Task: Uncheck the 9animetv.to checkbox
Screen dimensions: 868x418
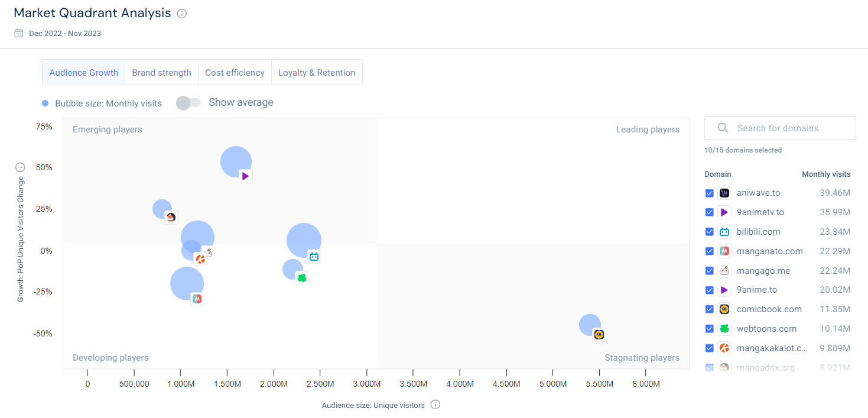Action: coord(710,212)
